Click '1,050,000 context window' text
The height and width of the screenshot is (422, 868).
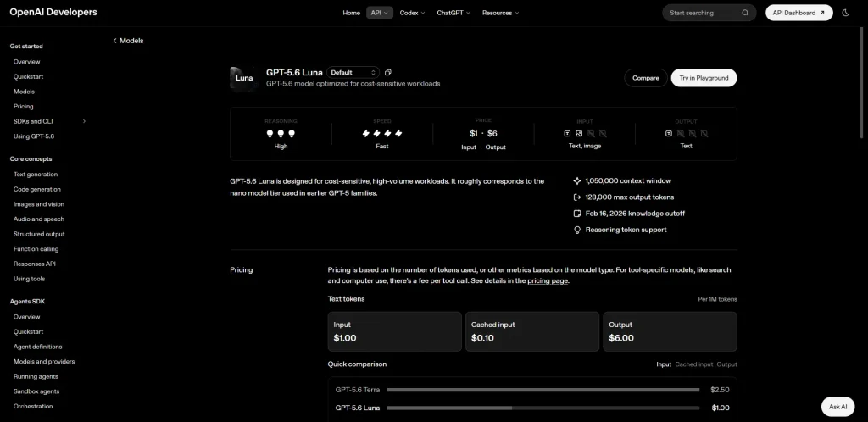pyautogui.click(x=628, y=180)
